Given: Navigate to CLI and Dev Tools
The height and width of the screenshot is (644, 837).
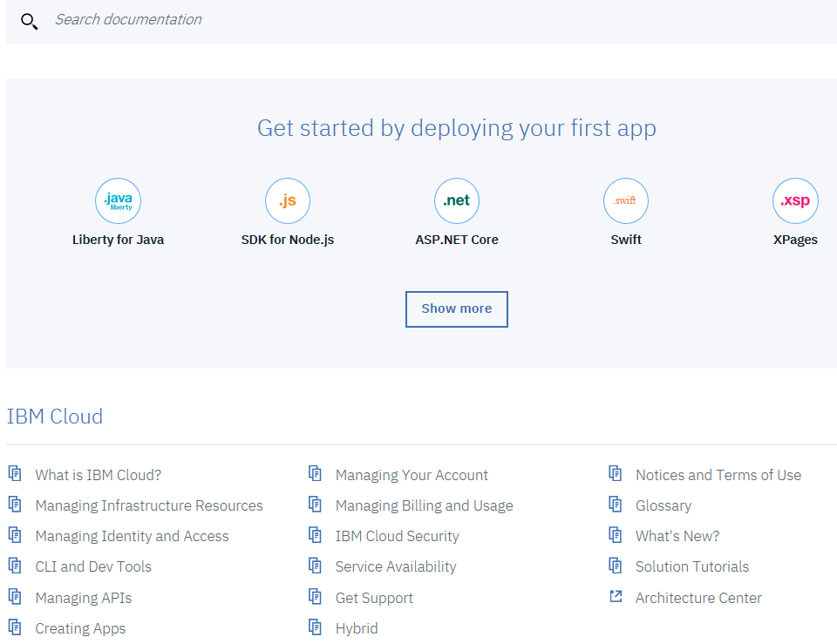Looking at the screenshot, I should click(93, 566).
